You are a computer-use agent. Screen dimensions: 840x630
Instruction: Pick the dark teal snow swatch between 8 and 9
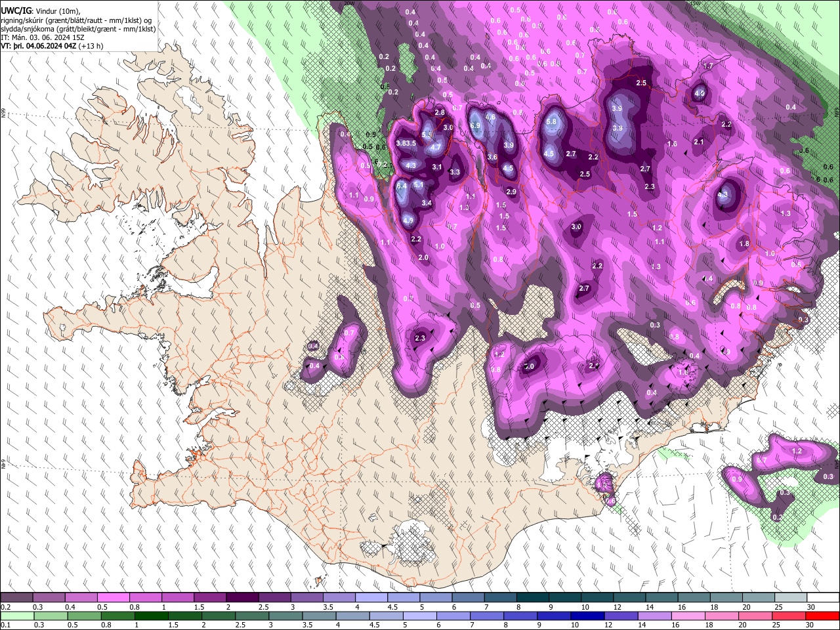(531, 598)
